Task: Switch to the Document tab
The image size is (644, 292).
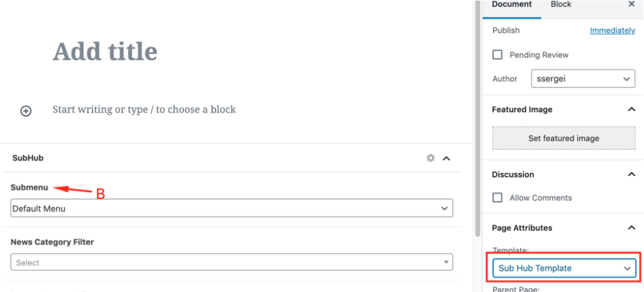Action: [x=511, y=5]
